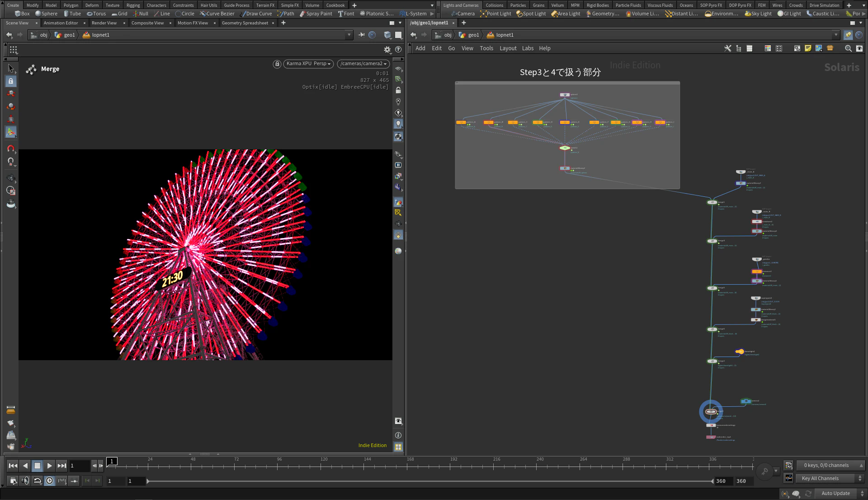The image size is (868, 500).
Task: Jump to the first frame
Action: click(13, 466)
